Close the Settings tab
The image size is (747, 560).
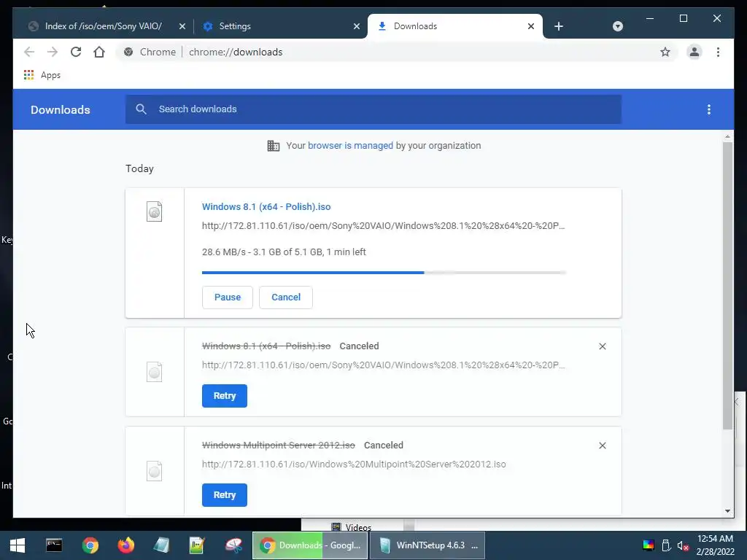pyautogui.click(x=356, y=26)
